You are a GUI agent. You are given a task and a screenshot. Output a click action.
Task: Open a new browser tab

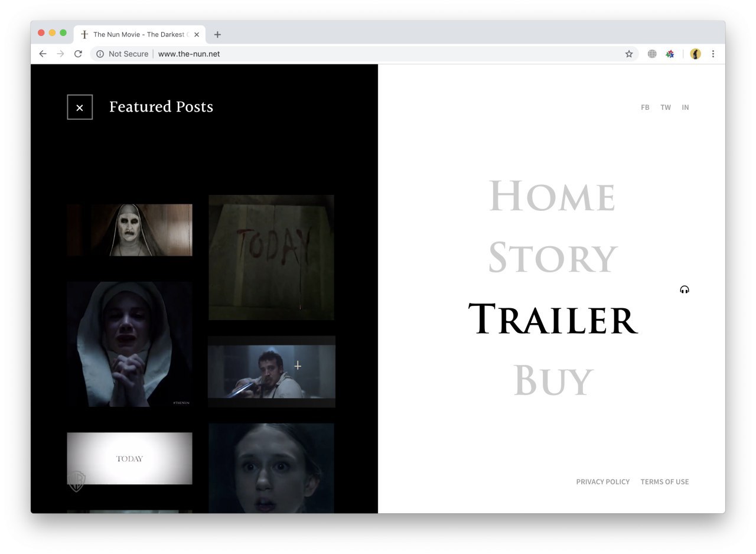[x=217, y=34]
